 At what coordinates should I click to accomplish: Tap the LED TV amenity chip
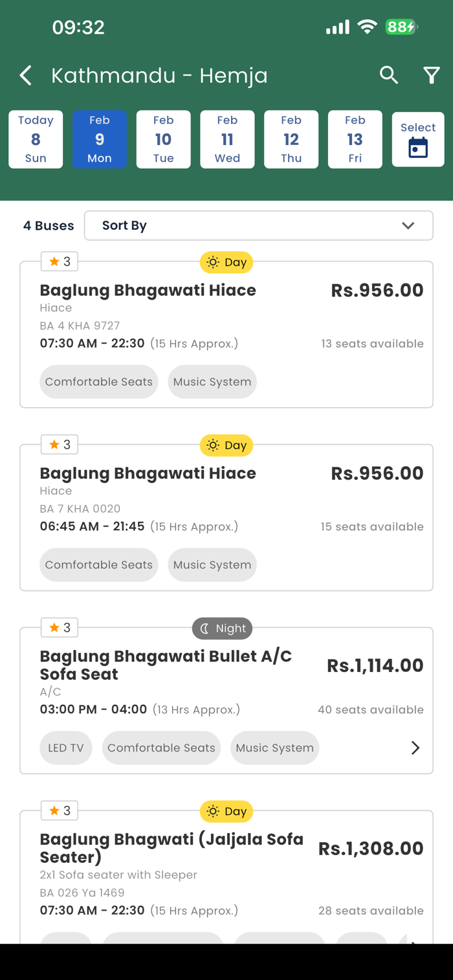(66, 748)
